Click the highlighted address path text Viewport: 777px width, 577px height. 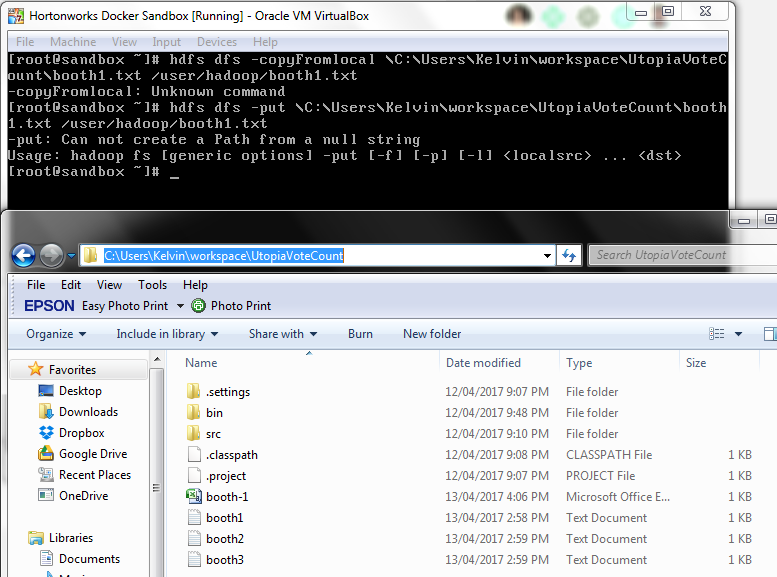[223, 256]
